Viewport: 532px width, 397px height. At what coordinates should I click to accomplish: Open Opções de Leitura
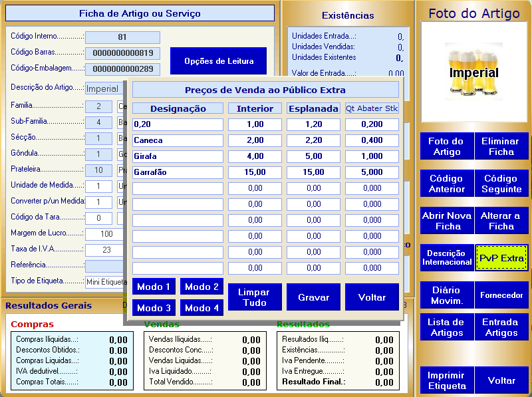(x=218, y=61)
